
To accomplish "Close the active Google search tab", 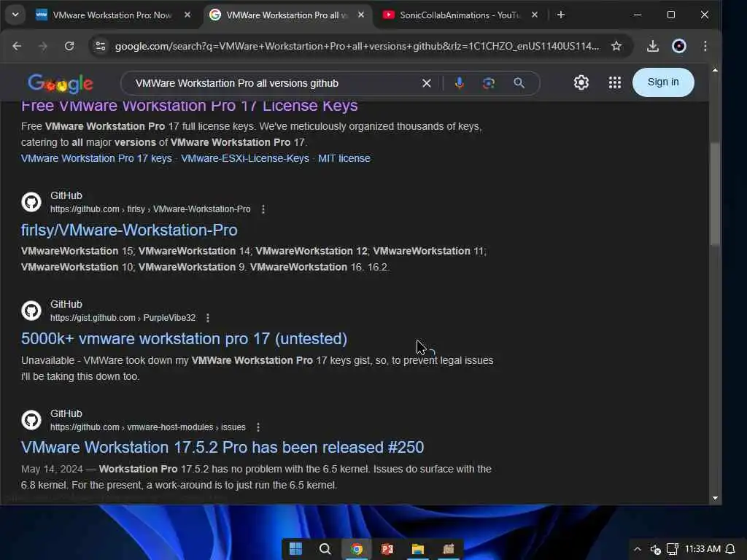I will 361,15.
